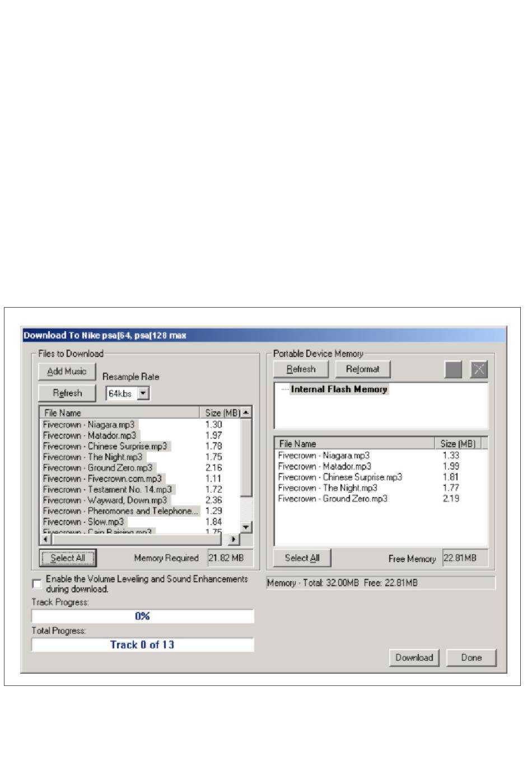
Task: Click the Reformat button
Action: point(362,369)
